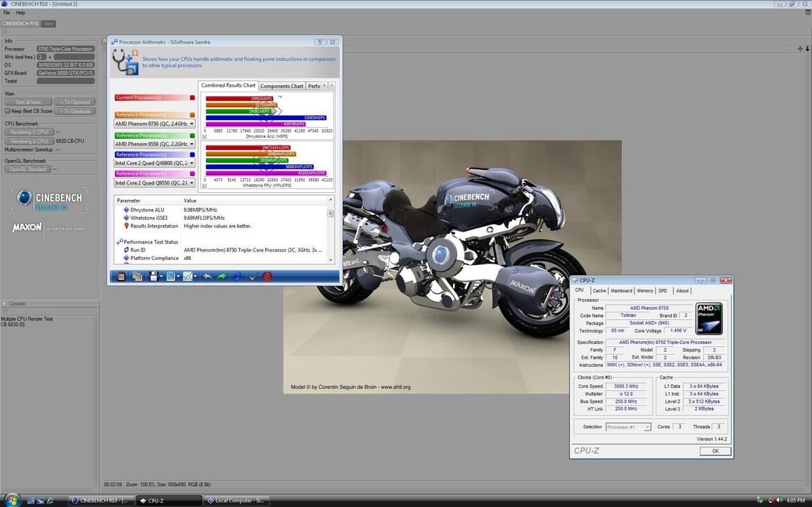Open the save icon dropdown arrow in Sandra toolbar
Viewport: 812px width, 507px height.
pyautogui.click(x=161, y=277)
